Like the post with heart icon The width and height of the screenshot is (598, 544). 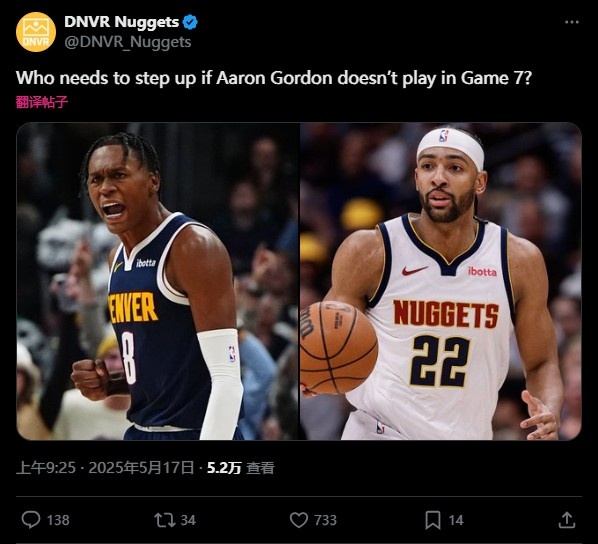[x=299, y=520]
